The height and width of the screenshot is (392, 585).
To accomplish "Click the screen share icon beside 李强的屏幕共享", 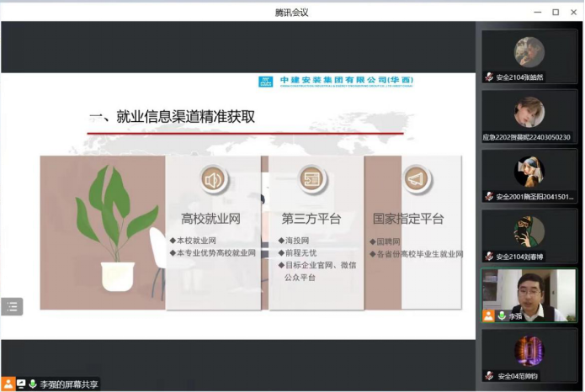I will point(21,384).
